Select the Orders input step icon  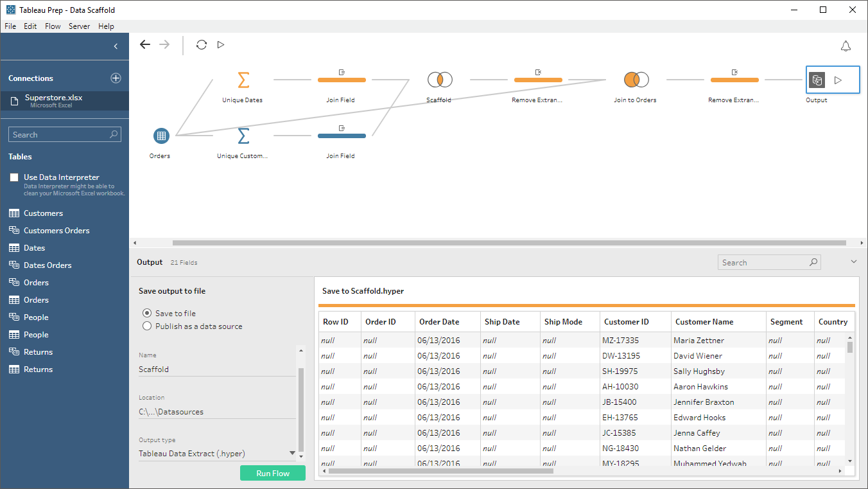pyautogui.click(x=161, y=136)
